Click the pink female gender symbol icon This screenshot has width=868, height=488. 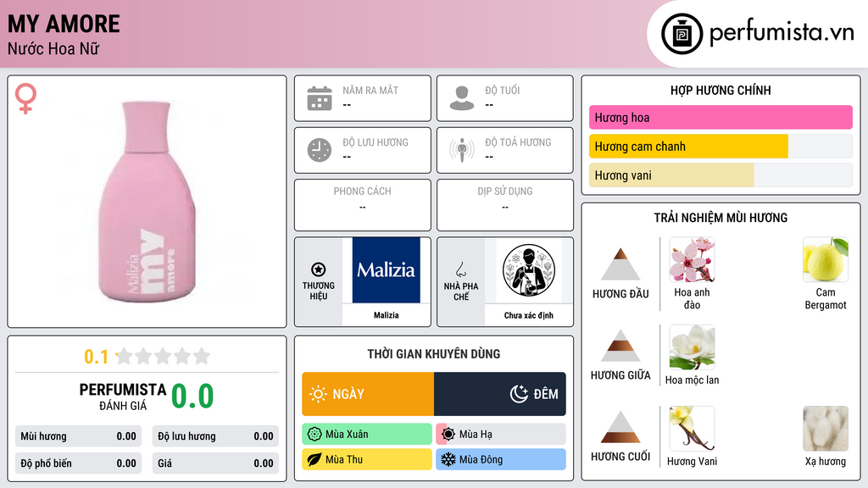click(25, 98)
